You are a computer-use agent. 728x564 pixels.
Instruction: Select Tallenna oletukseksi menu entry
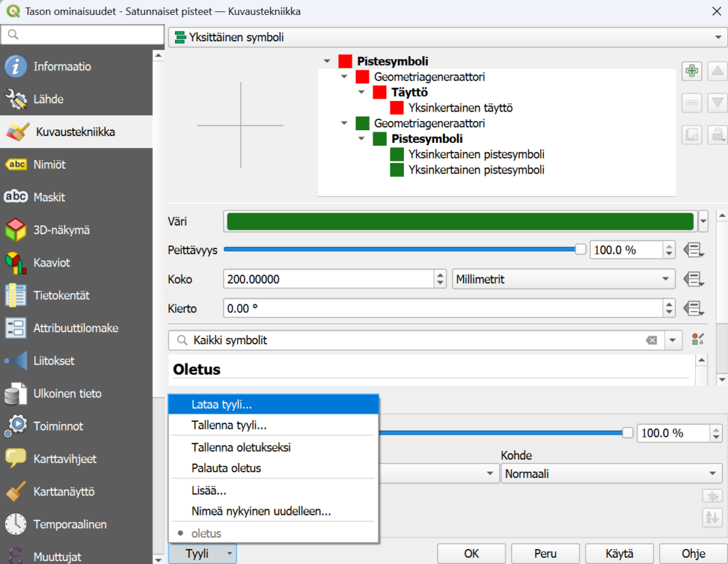tap(241, 447)
